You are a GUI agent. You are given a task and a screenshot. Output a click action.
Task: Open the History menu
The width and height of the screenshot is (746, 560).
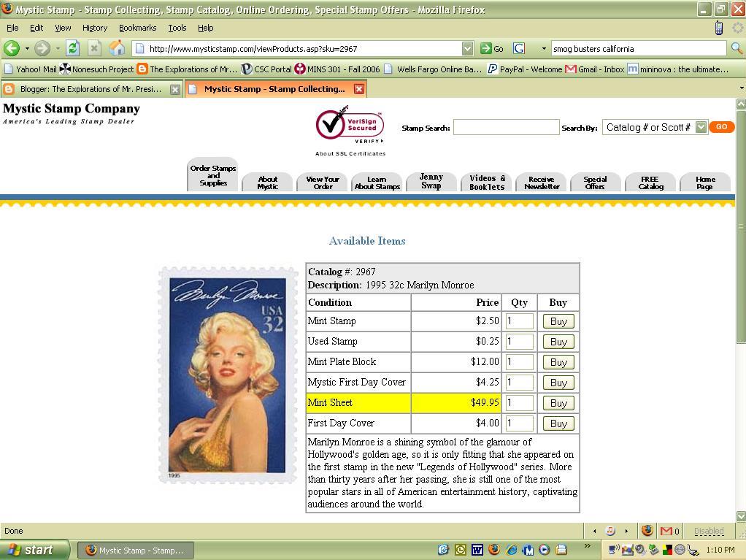pyautogui.click(x=95, y=28)
